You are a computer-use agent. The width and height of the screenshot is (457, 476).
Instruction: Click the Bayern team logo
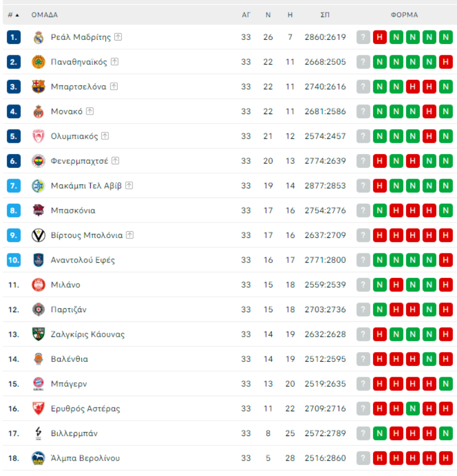coord(38,384)
